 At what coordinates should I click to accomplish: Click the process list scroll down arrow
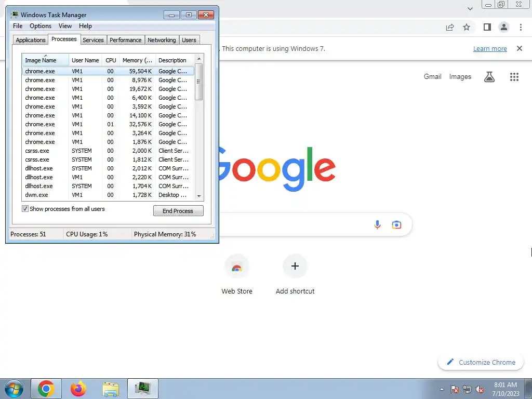coord(199,196)
